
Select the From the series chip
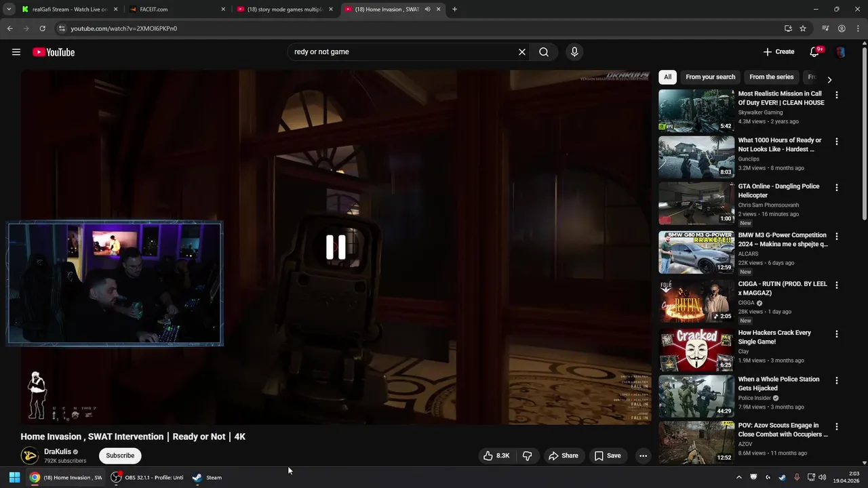771,77
